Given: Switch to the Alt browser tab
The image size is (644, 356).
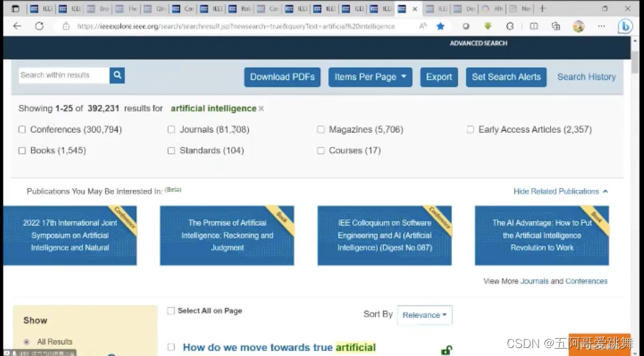Looking at the screenshot, I should (x=492, y=9).
